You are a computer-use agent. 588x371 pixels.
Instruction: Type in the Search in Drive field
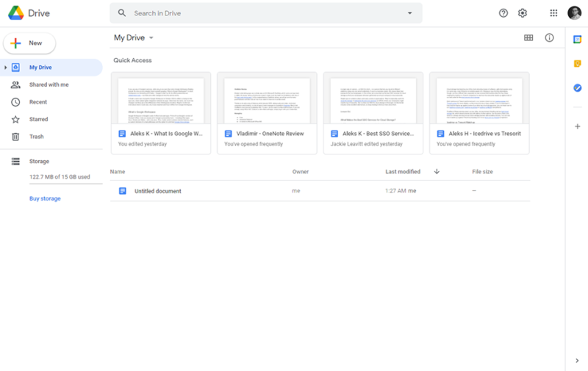coord(266,13)
